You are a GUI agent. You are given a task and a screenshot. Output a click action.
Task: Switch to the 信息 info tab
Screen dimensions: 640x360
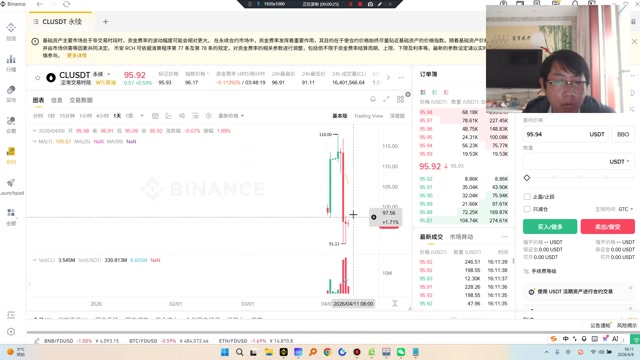pyautogui.click(x=56, y=100)
